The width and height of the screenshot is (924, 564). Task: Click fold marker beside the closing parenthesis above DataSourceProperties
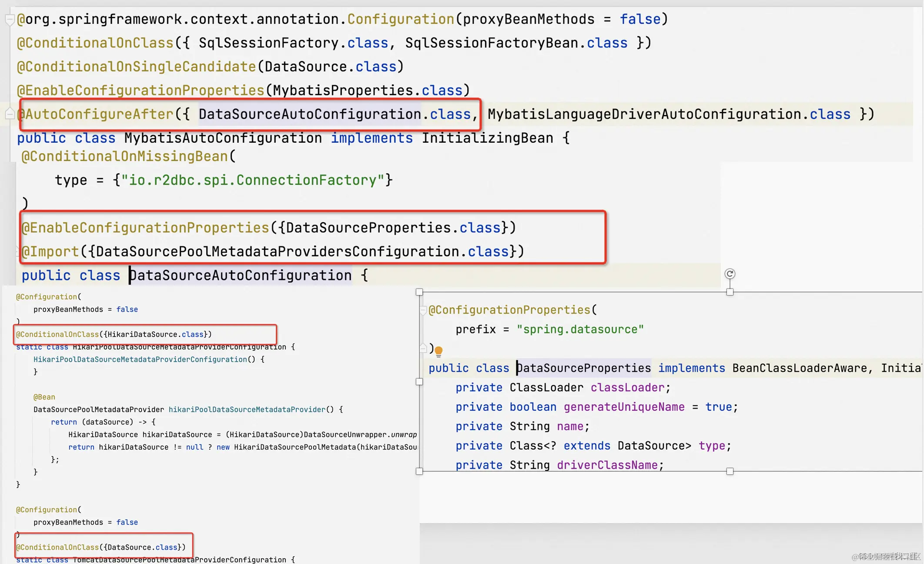423,348
